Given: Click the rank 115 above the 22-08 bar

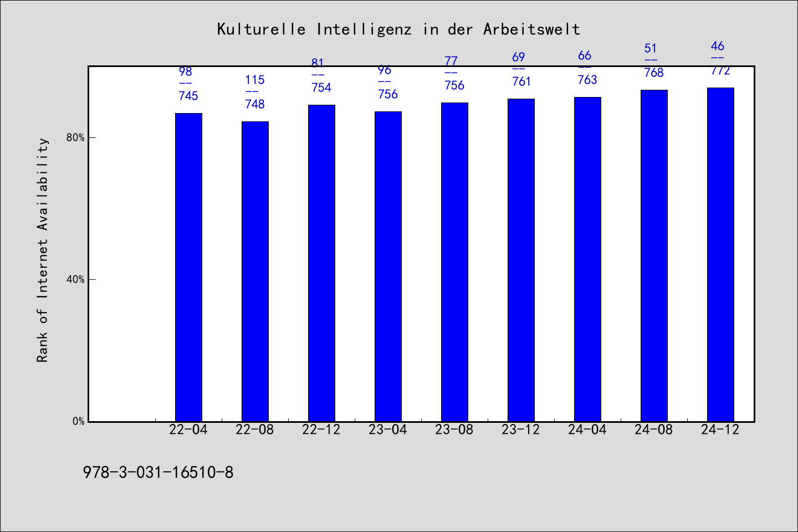Looking at the screenshot, I should pos(255,80).
